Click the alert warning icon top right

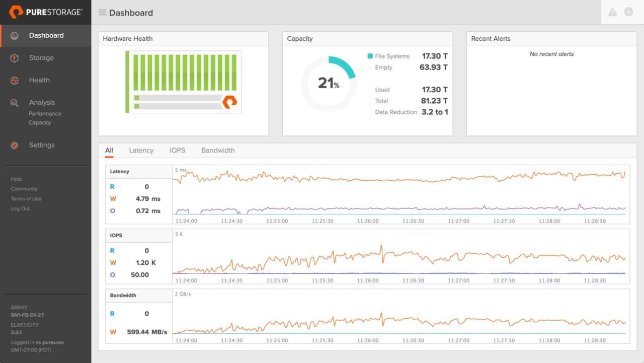point(612,12)
